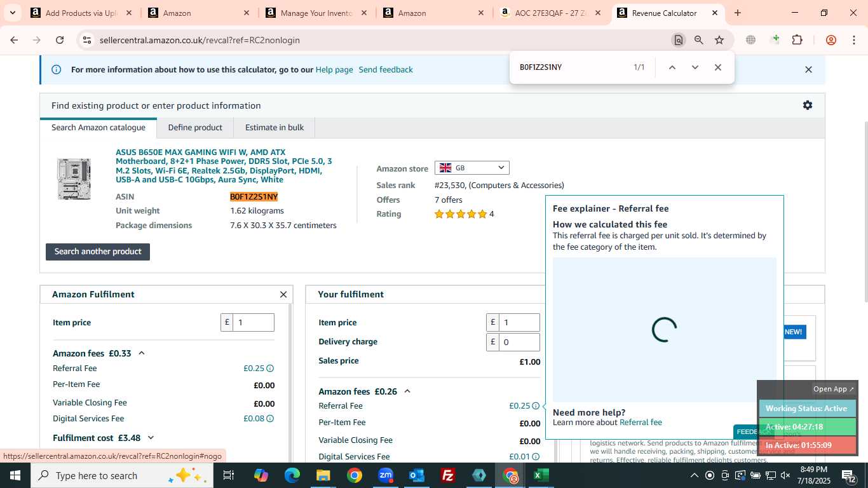The image size is (868, 488).
Task: Close the Revenue Calculator browser tab
Action: point(715,13)
